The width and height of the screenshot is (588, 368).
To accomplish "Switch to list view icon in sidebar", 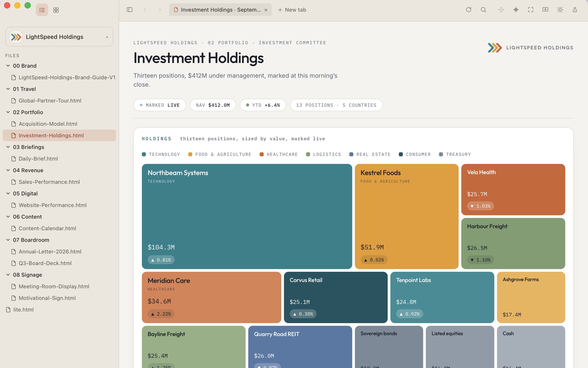I will click(42, 10).
